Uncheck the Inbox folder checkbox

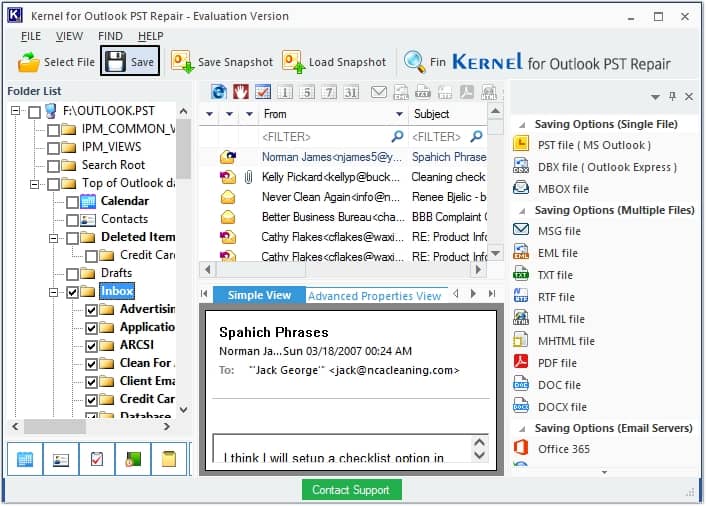pos(72,292)
